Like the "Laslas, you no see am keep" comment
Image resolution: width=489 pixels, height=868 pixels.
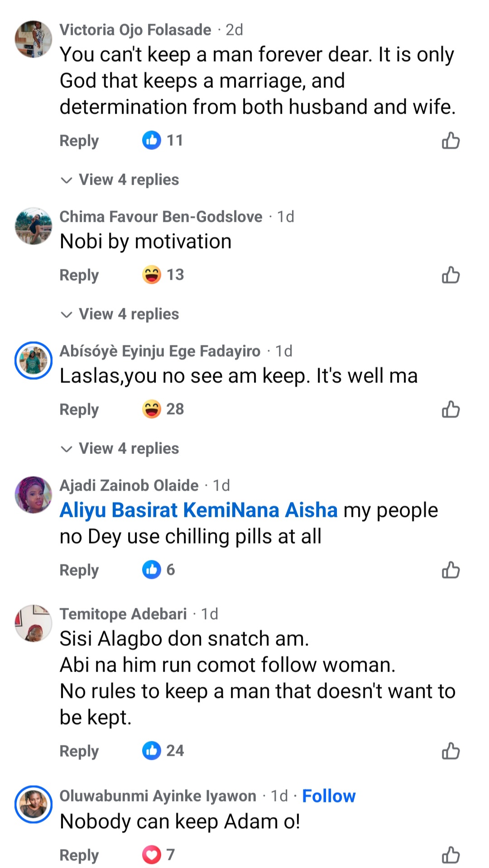pyautogui.click(x=451, y=410)
